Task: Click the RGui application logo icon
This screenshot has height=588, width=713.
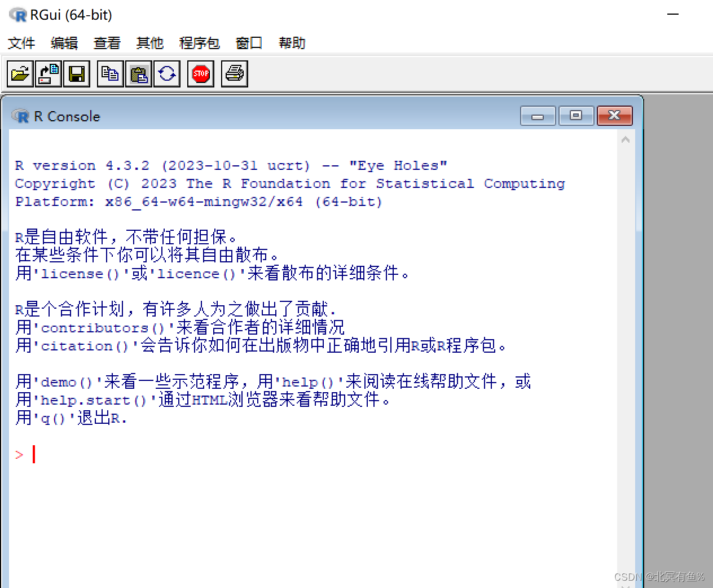Action: [18, 15]
